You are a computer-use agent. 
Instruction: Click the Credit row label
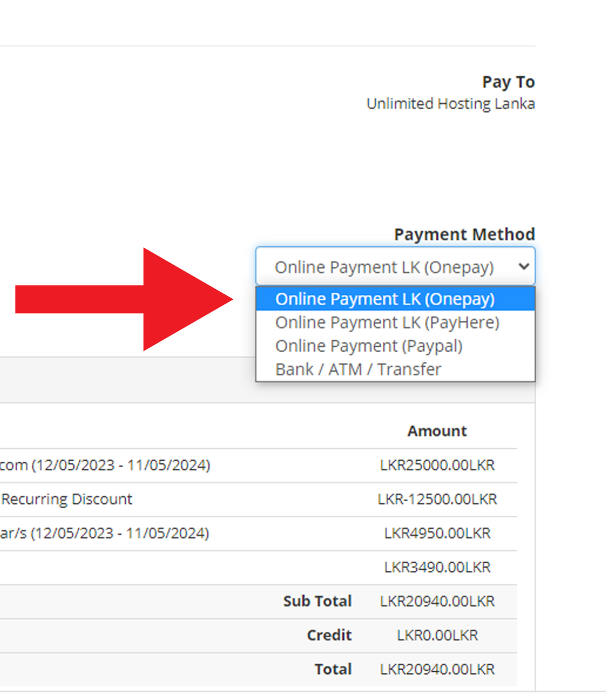[329, 635]
